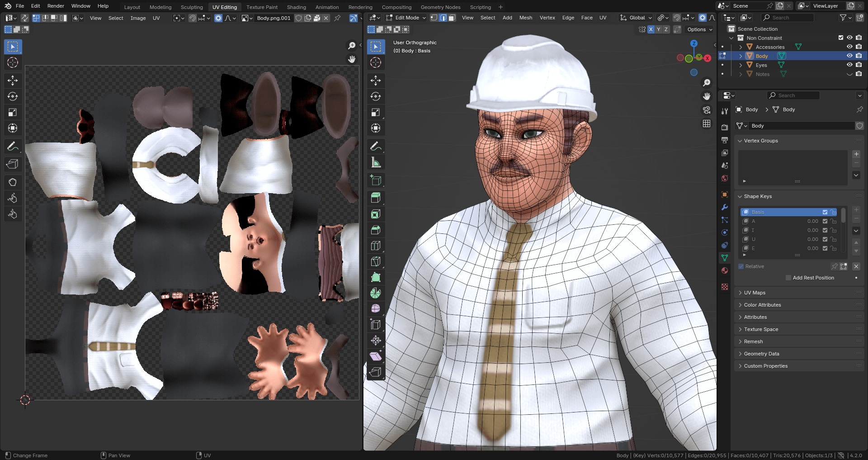
Task: Open the Image menu in UV editor
Action: [138, 18]
